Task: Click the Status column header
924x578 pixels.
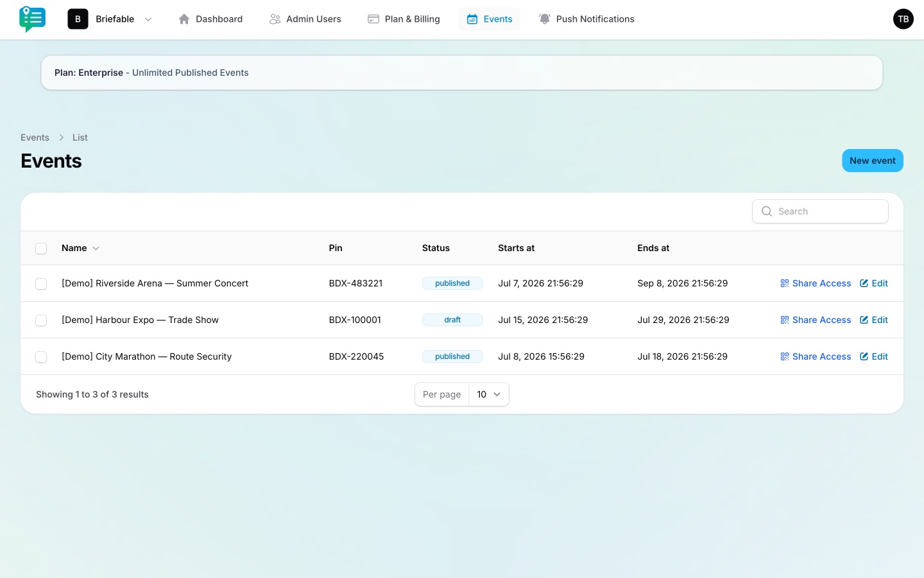Action: 436,248
